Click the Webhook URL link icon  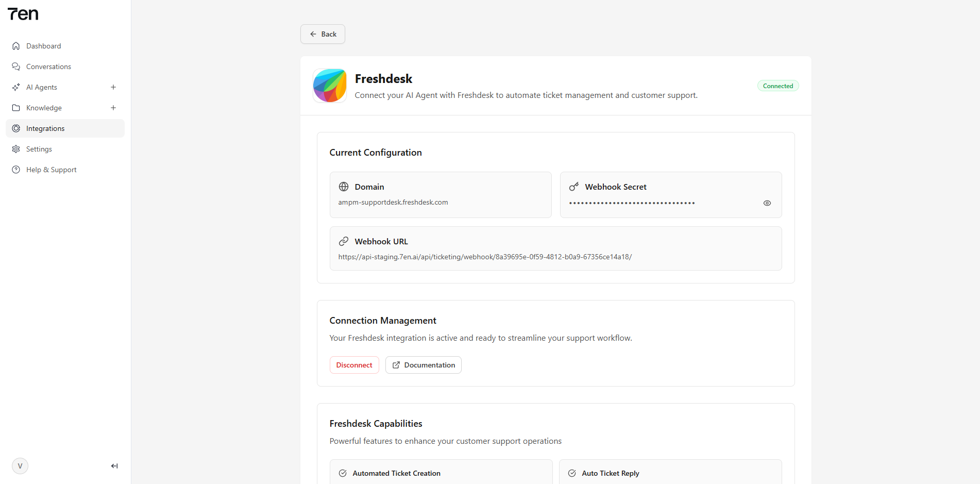(x=344, y=241)
